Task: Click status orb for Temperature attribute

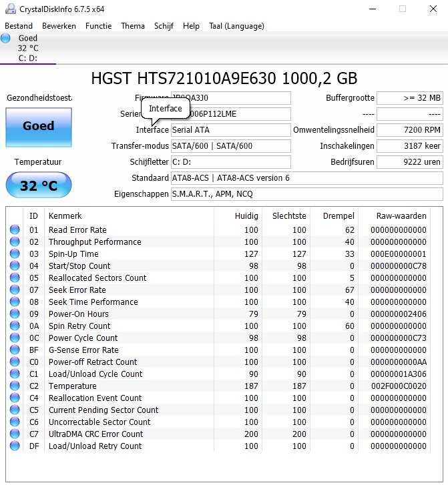Action: [x=15, y=386]
